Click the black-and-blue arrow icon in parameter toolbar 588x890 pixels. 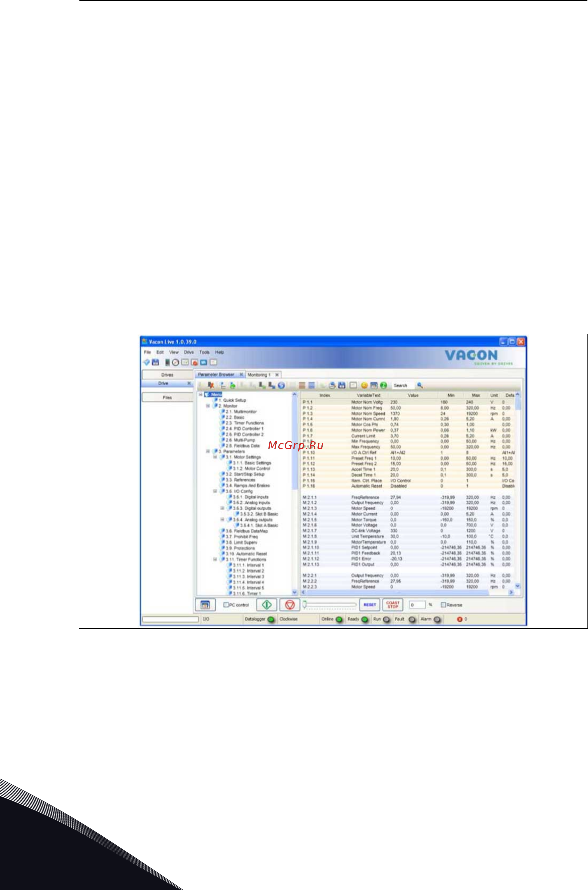[272, 385]
